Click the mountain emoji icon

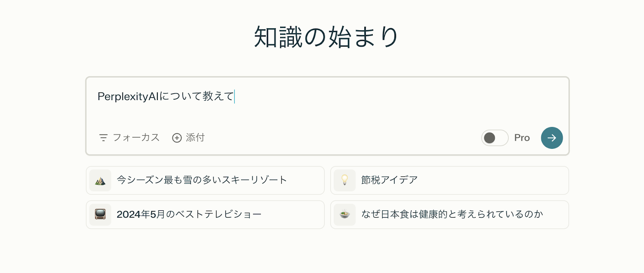click(100, 181)
